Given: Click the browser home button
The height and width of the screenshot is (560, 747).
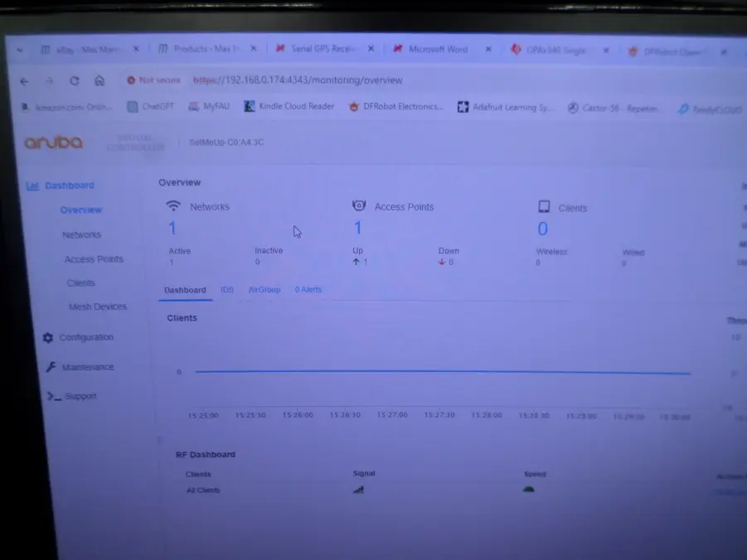Looking at the screenshot, I should [99, 81].
